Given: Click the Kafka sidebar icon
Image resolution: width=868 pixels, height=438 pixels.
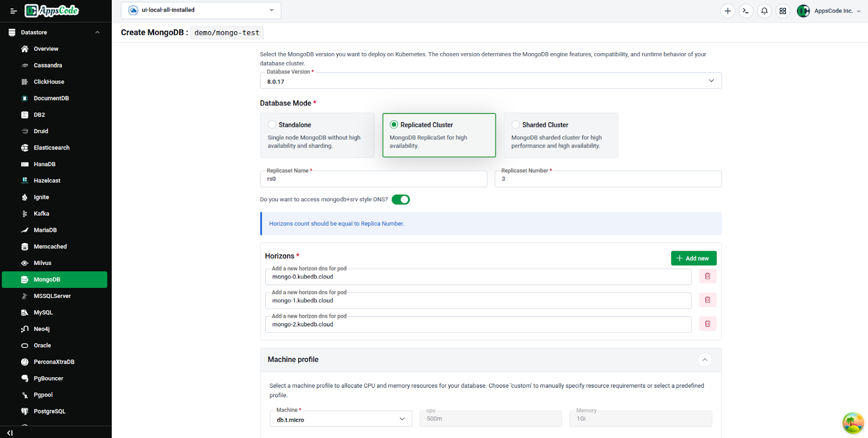Looking at the screenshot, I should point(24,214).
